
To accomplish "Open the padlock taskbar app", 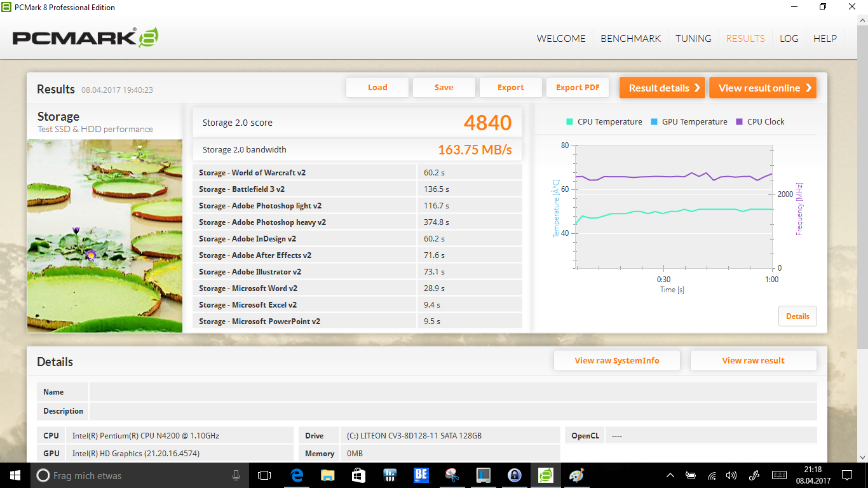I will (x=514, y=475).
